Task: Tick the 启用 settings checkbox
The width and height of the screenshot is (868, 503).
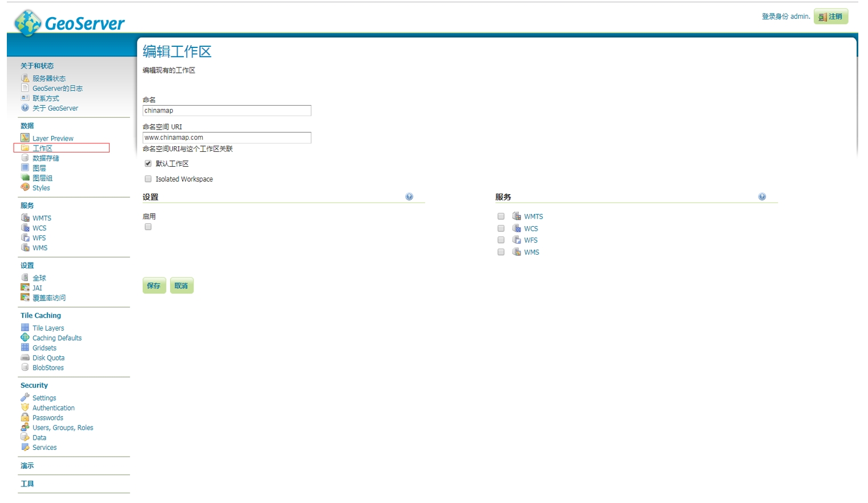Action: tap(148, 227)
